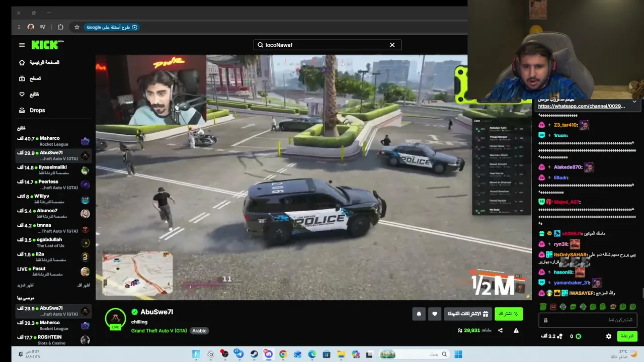The width and height of the screenshot is (644, 362).
Task: Open il2a channel in sidebar
Action: coord(53,257)
